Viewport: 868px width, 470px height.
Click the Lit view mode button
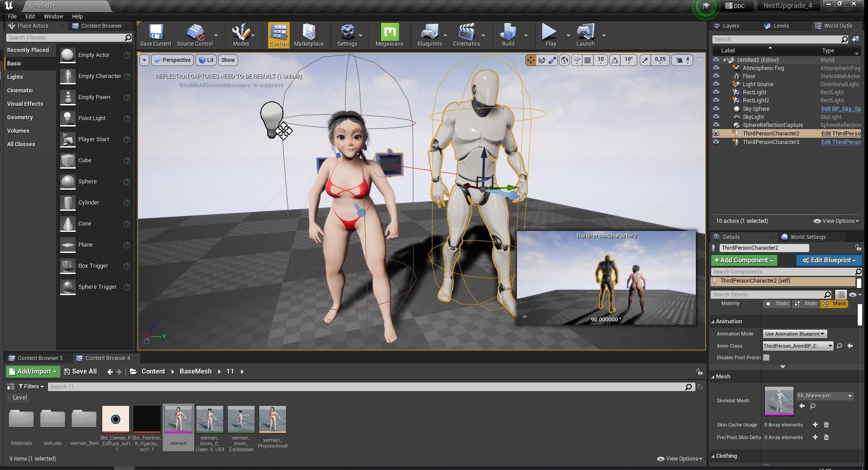point(206,60)
